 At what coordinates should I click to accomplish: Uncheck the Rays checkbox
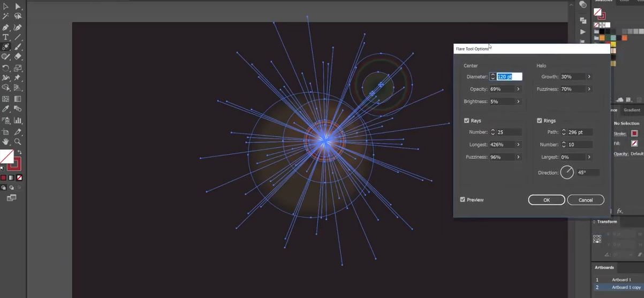tap(466, 121)
